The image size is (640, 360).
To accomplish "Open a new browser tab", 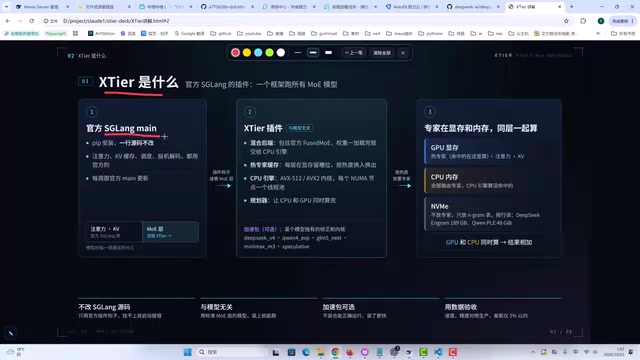I will pyautogui.click(x=571, y=7).
